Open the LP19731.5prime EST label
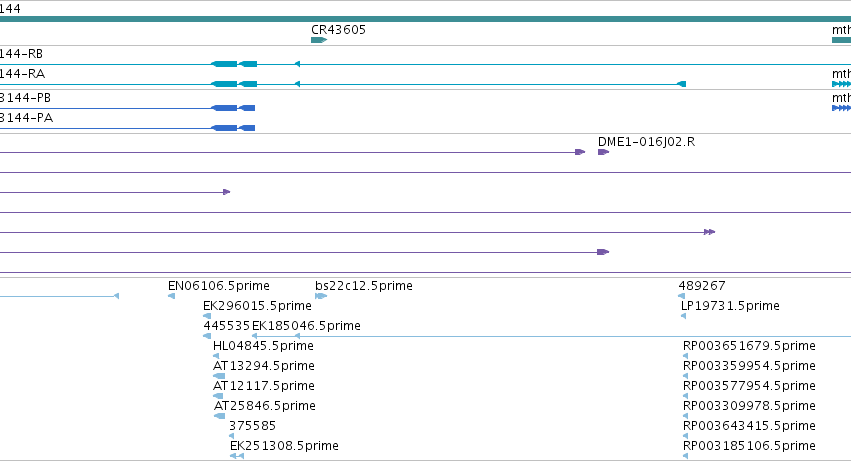851x461 pixels. point(730,306)
